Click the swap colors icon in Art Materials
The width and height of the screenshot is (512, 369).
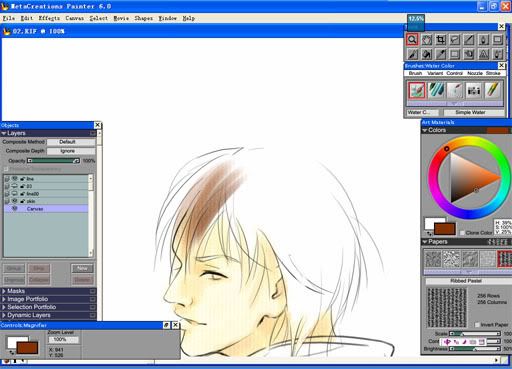tap(429, 234)
